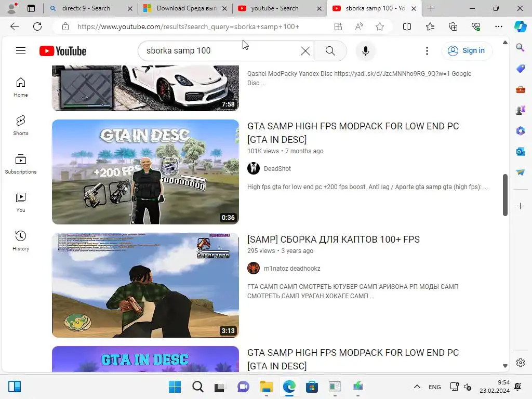Switch to the Download Среда tab

click(187, 8)
